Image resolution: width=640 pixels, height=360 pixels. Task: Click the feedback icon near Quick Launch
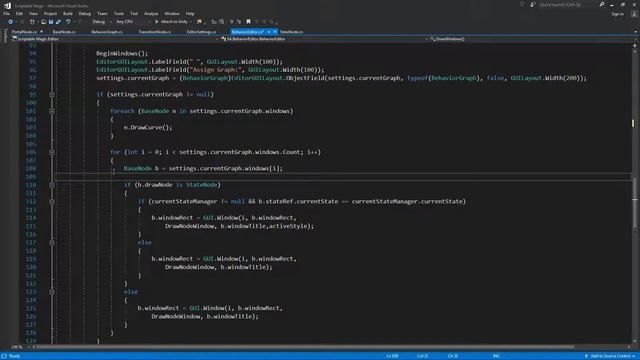[x=533, y=4]
